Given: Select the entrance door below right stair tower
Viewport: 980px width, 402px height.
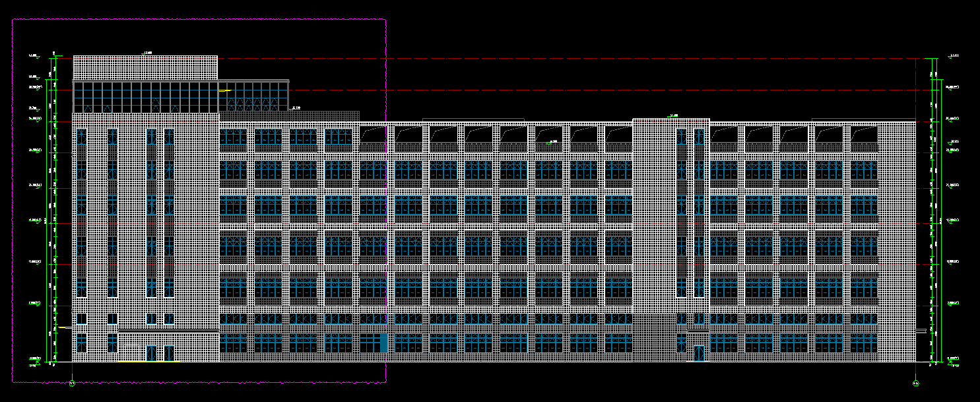Looking at the screenshot, I should pyautogui.click(x=699, y=353).
